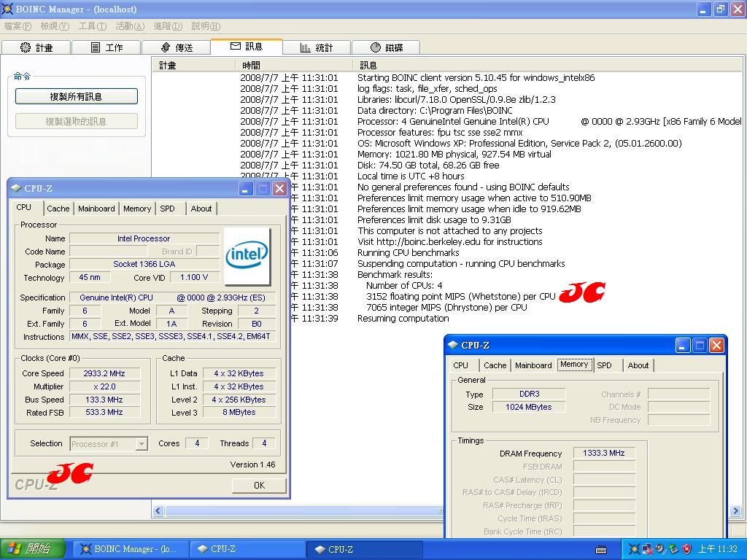Screen dimensions: 747x560
Task: Open SPD tab in left CPU-Z window
Action: coord(167,209)
